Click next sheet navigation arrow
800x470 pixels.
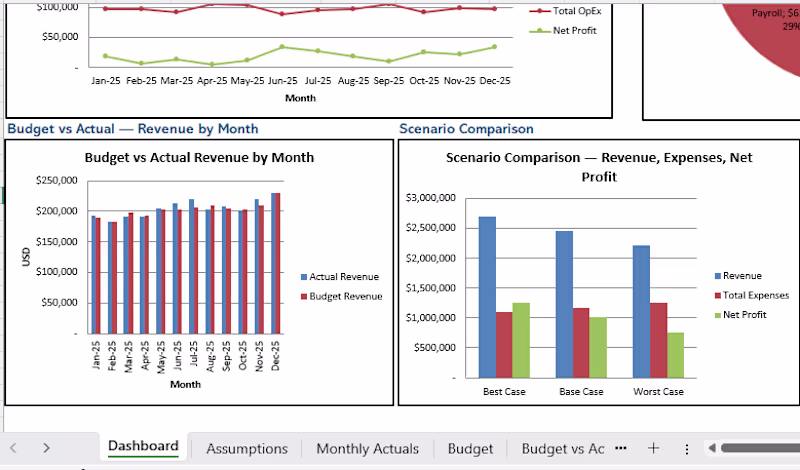coord(46,448)
